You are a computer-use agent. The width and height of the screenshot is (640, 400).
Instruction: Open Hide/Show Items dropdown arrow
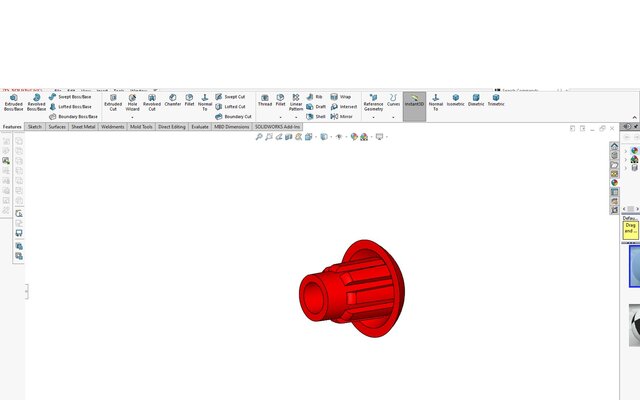(346, 137)
